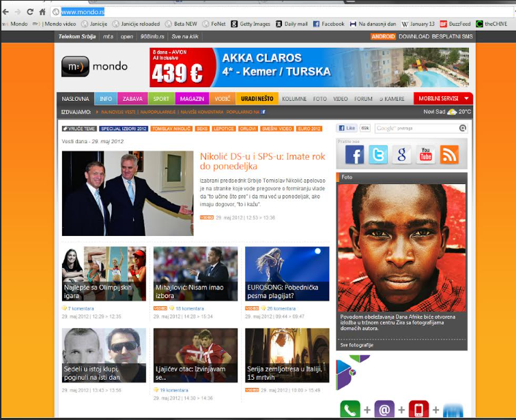This screenshot has width=516, height=420.
Task: Open the BuzzFeed bookmark
Action: 455,24
